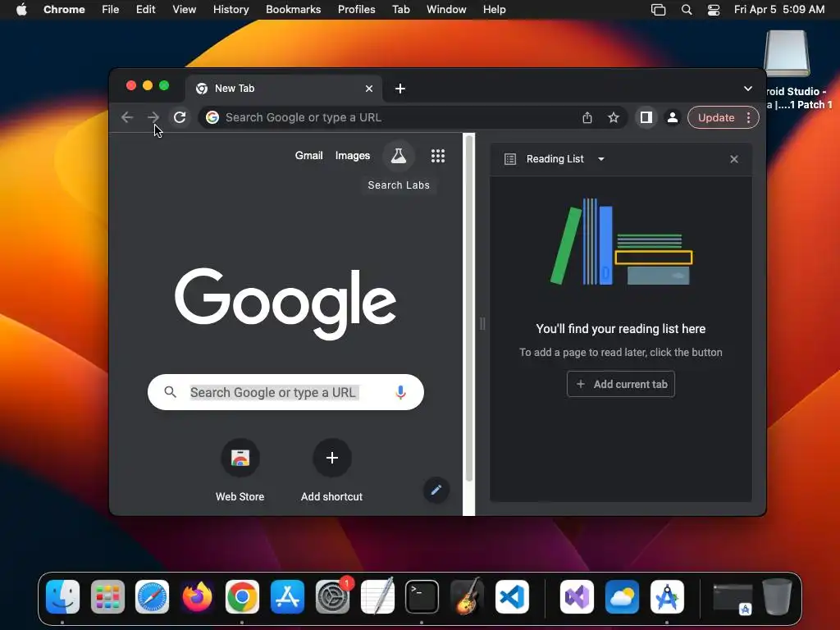Open the Gmail link
This screenshot has height=630, width=840.
308,155
